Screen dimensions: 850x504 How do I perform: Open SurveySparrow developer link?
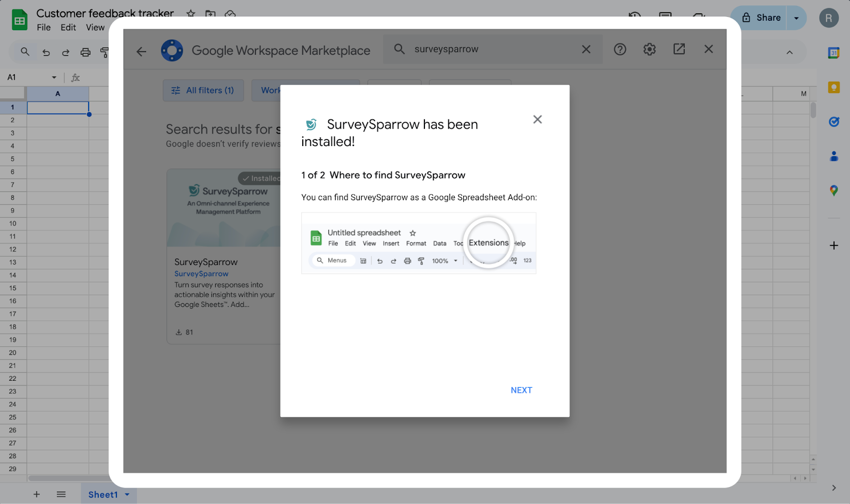point(201,274)
